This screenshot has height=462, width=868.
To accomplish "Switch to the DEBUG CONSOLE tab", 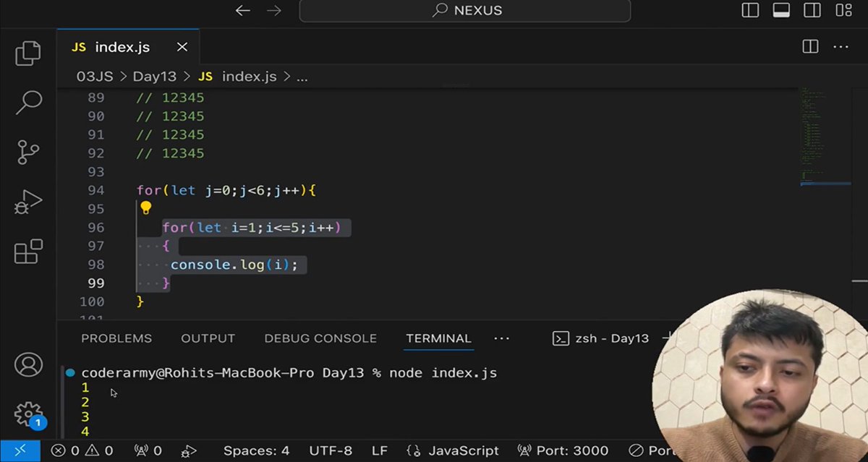I will pos(320,338).
